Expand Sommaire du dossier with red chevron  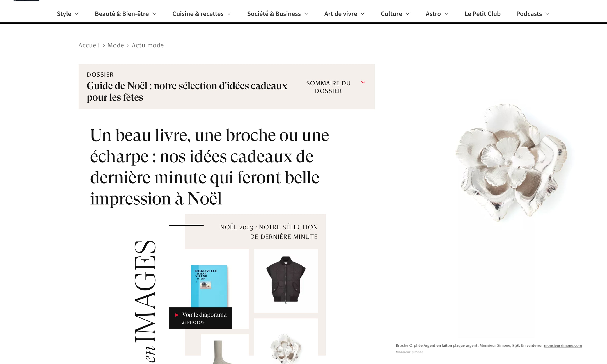pyautogui.click(x=336, y=87)
